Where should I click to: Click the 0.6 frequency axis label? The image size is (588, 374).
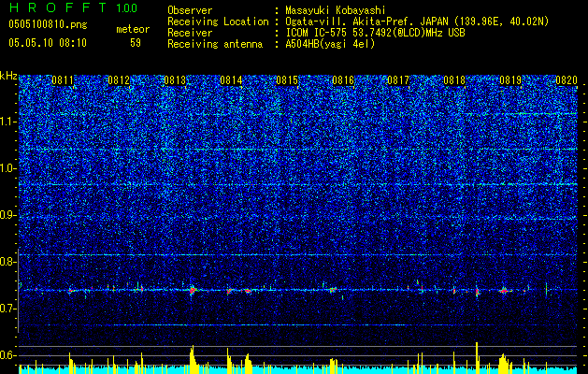click(x=7, y=355)
